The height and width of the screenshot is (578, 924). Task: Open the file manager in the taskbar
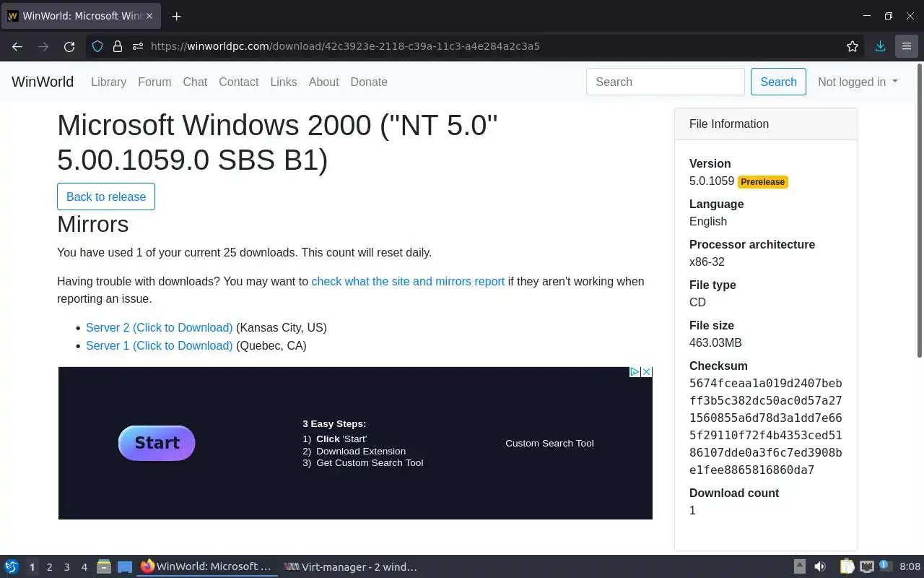point(104,567)
